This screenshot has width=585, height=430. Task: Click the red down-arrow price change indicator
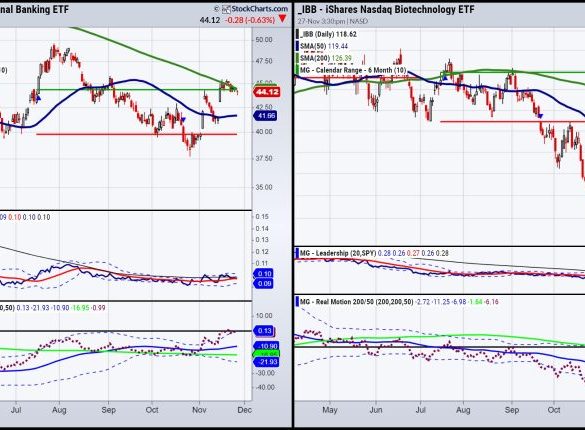(283, 19)
